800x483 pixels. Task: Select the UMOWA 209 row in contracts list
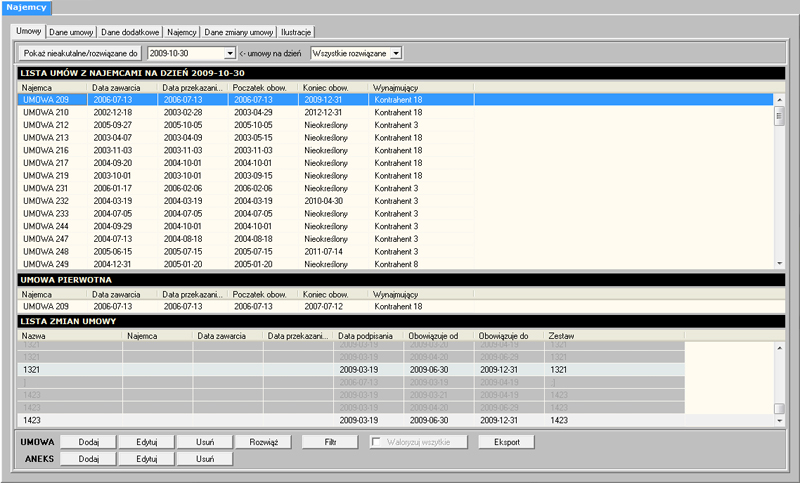396,99
